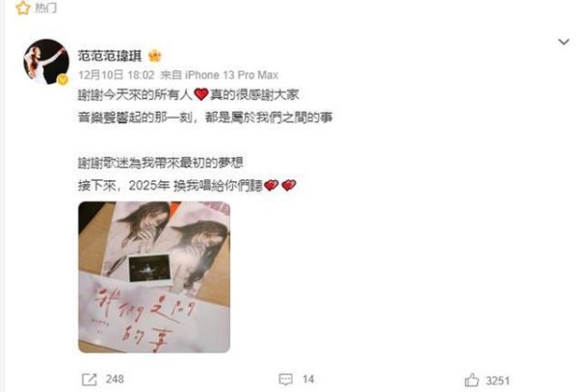Open the 范范范瑋琪 profile avatar
Viewport: 578px width, 392px height.
tap(46, 62)
